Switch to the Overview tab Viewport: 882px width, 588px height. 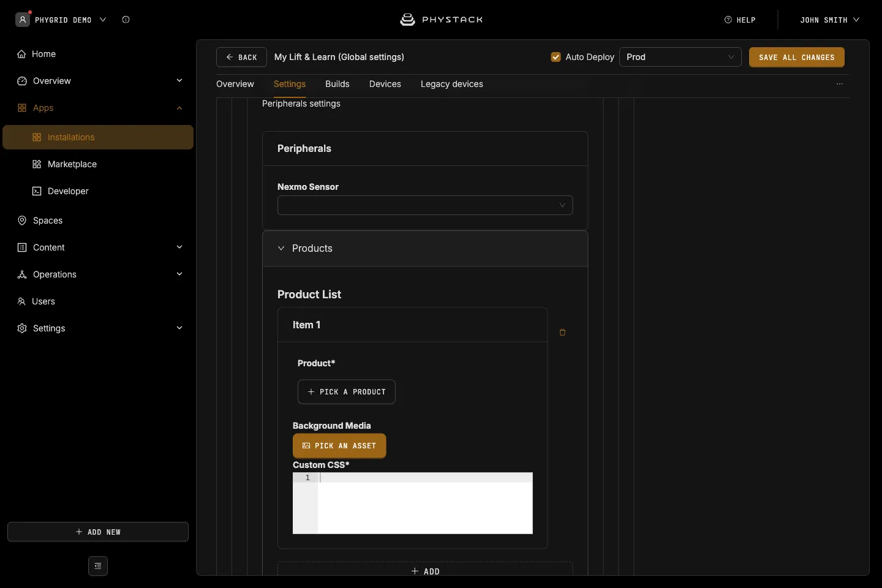click(x=235, y=84)
